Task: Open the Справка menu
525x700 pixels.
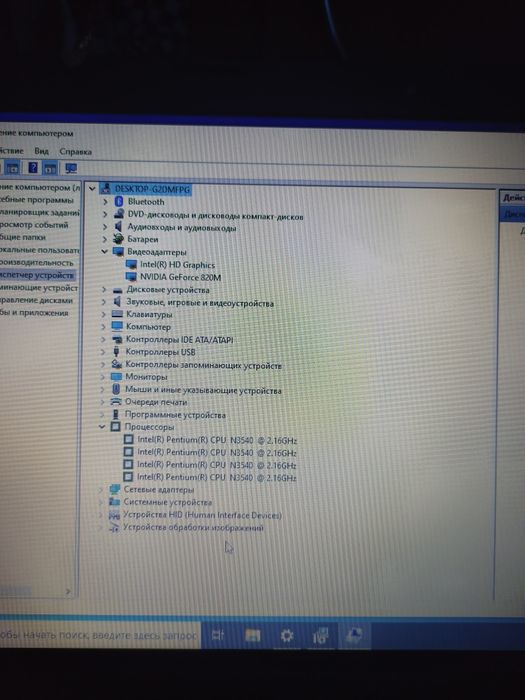Action: point(75,151)
